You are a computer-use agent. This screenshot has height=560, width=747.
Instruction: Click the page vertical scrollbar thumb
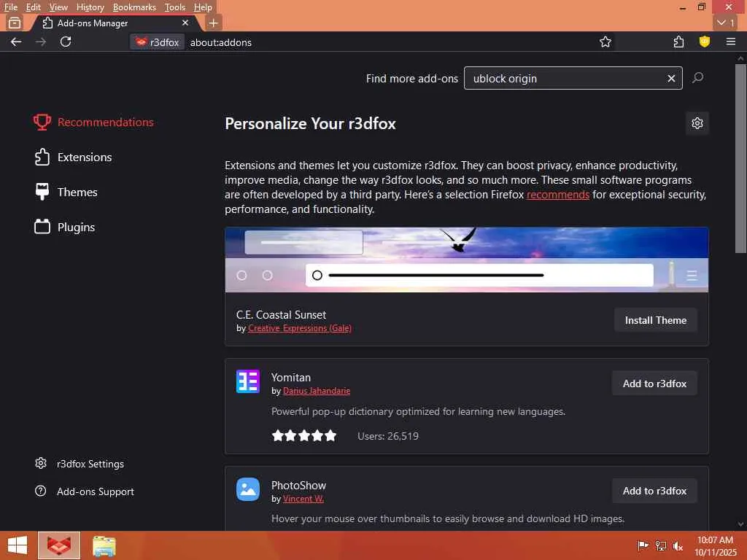coord(740,158)
